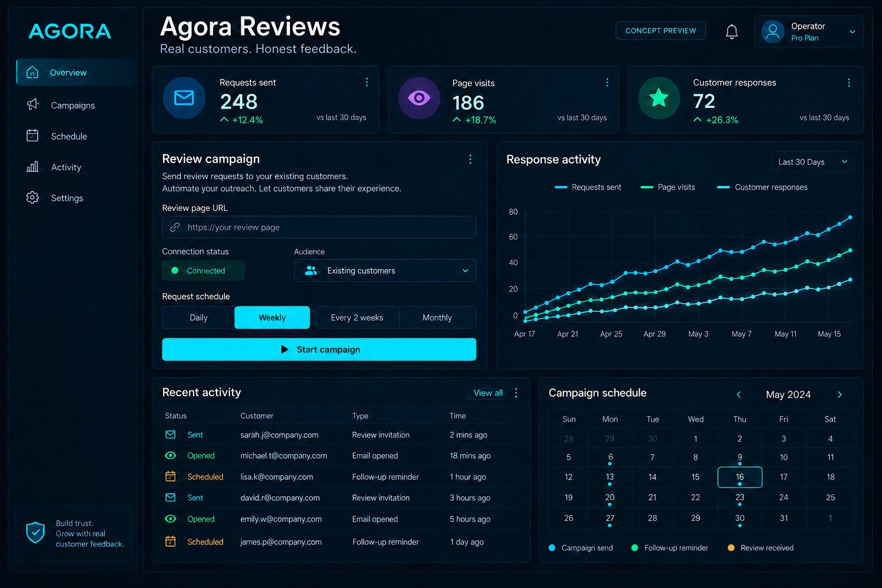This screenshot has height=588, width=882.
Task: Click the CONCEPT PREVIEW button
Action: (661, 31)
